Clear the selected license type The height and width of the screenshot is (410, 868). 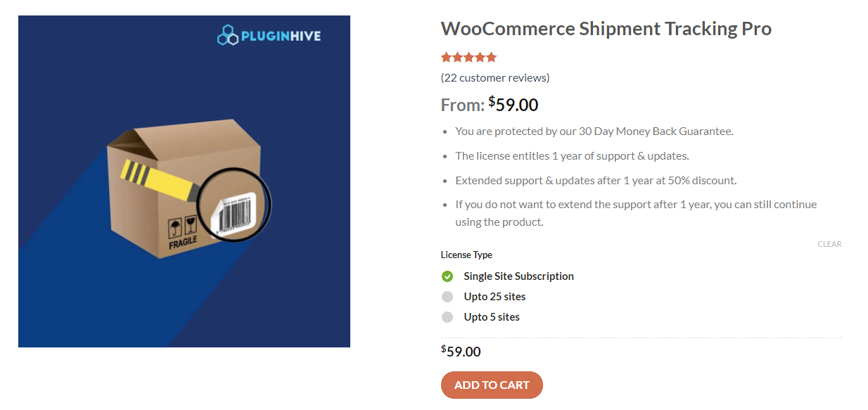click(x=829, y=244)
